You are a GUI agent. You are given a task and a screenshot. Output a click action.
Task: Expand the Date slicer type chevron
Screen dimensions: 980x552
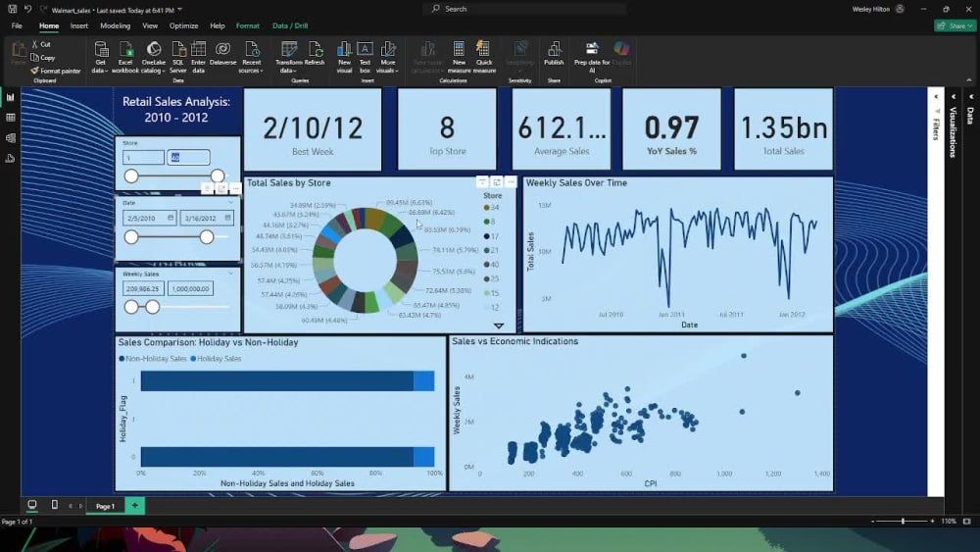click(230, 203)
